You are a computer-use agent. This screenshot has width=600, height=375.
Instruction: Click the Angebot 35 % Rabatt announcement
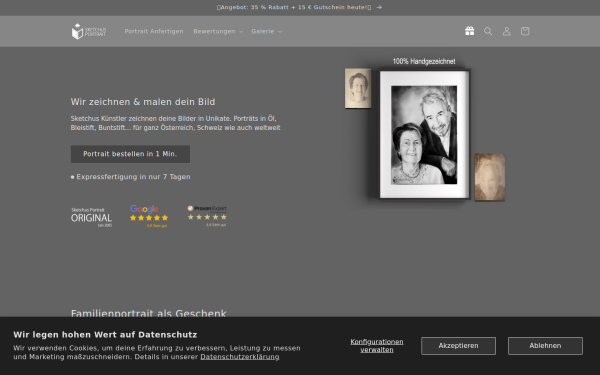point(294,7)
